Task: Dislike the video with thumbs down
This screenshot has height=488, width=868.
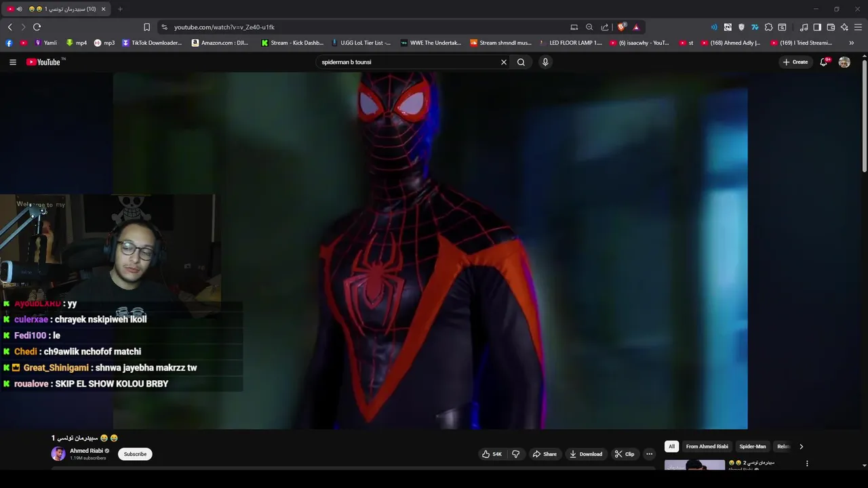Action: (515, 454)
